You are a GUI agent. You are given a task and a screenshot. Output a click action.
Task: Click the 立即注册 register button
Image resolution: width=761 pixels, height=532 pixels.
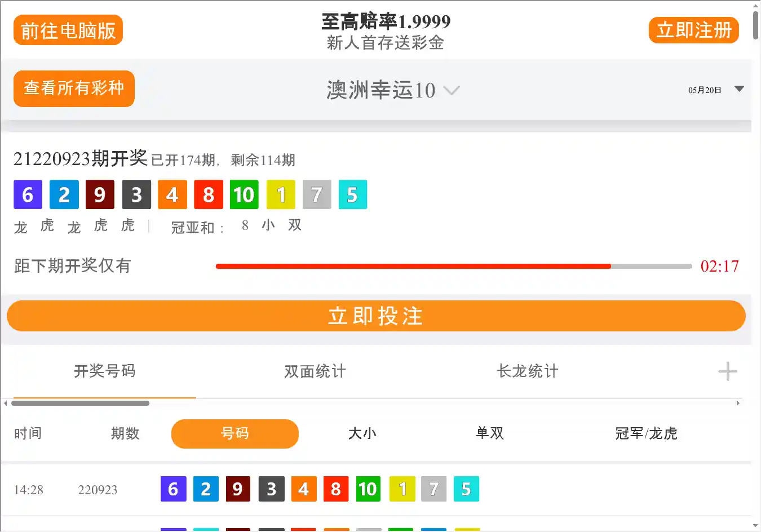693,30
